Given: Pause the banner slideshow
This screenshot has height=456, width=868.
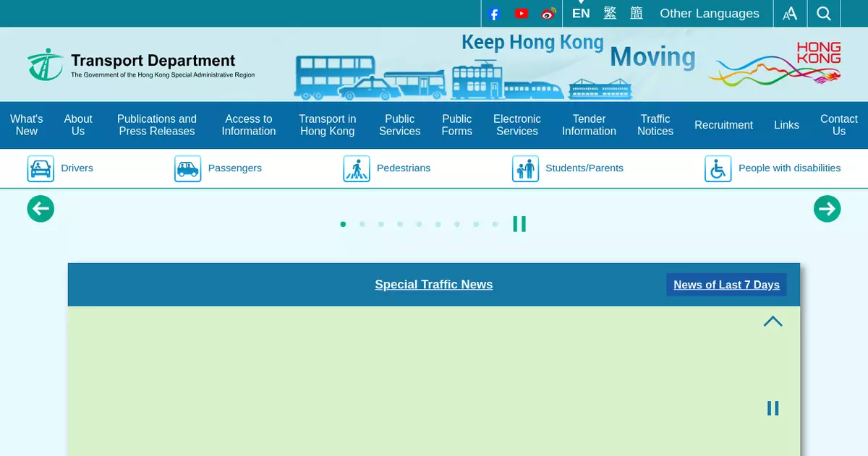Looking at the screenshot, I should pyautogui.click(x=519, y=224).
